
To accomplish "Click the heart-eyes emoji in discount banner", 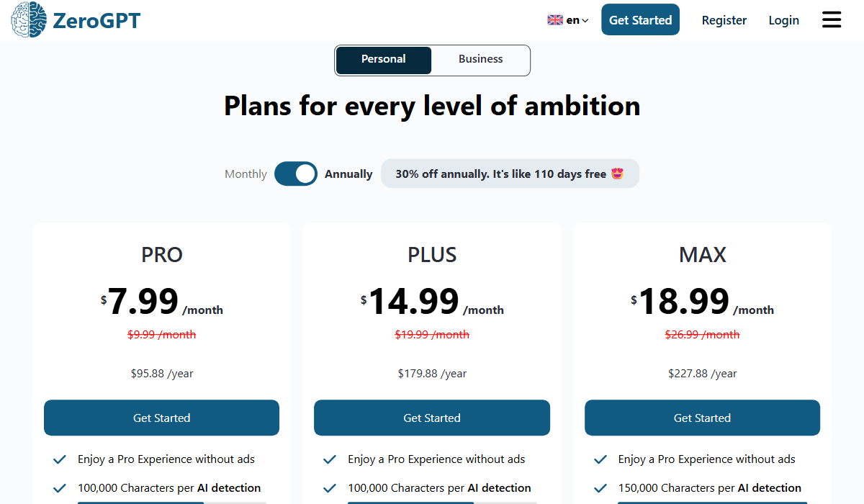I will click(x=617, y=174).
